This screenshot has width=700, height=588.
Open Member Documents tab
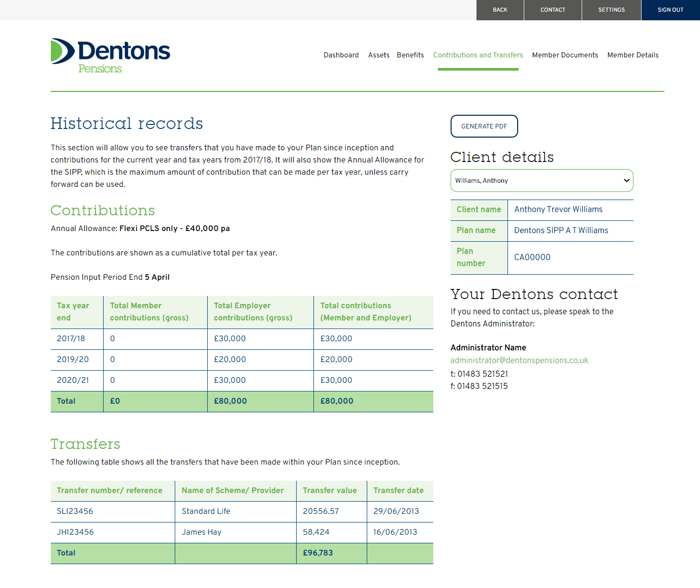click(565, 55)
